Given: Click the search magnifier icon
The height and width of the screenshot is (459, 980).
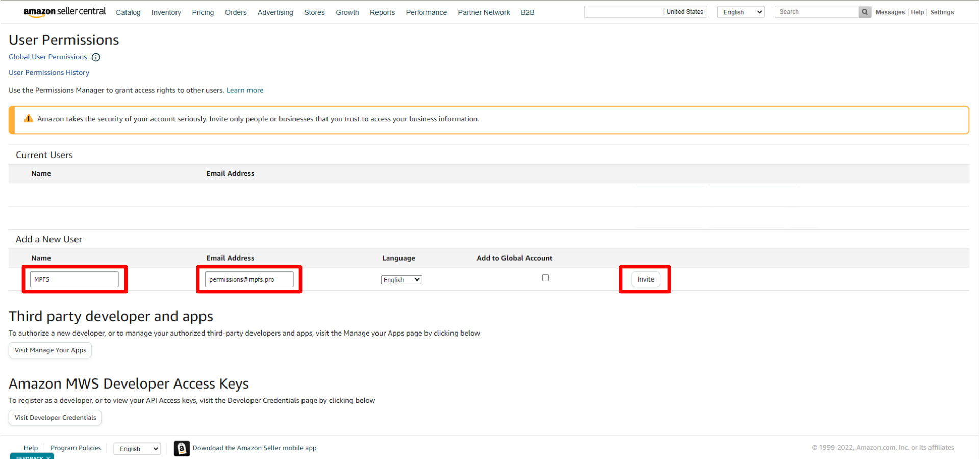Looking at the screenshot, I should [x=865, y=12].
